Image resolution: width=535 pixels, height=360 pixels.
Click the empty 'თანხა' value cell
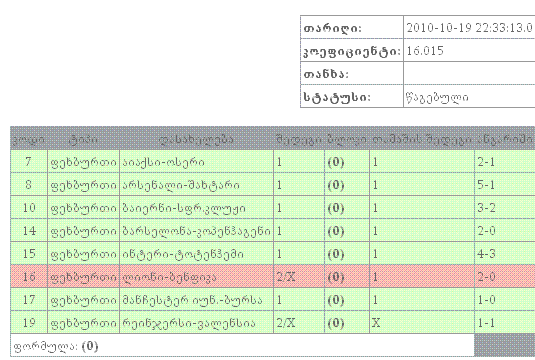[x=469, y=73]
